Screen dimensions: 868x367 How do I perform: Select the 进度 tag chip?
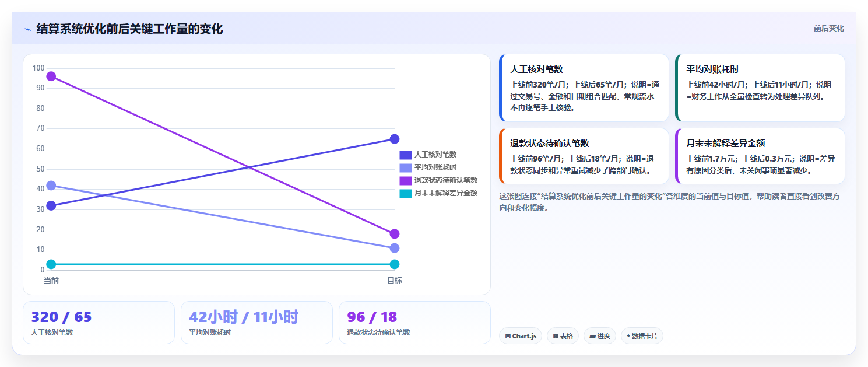pos(600,336)
